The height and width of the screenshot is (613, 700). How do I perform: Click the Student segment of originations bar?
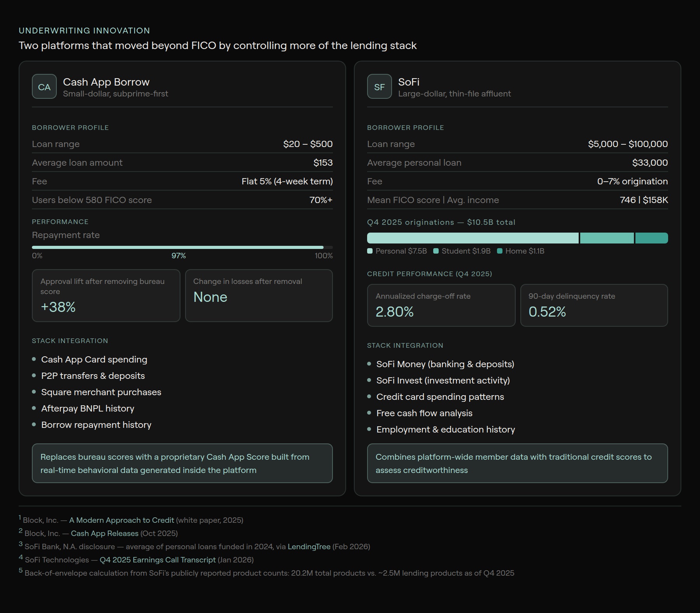click(x=607, y=238)
